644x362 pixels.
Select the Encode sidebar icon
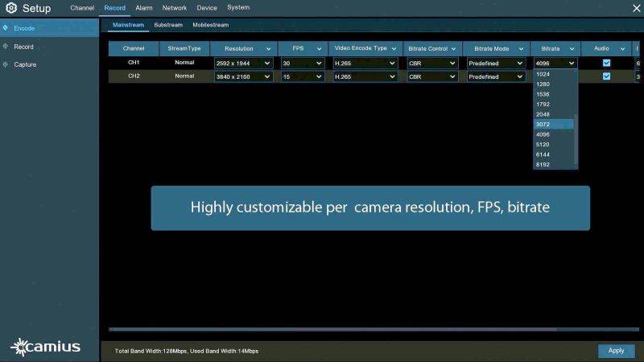coord(6,28)
